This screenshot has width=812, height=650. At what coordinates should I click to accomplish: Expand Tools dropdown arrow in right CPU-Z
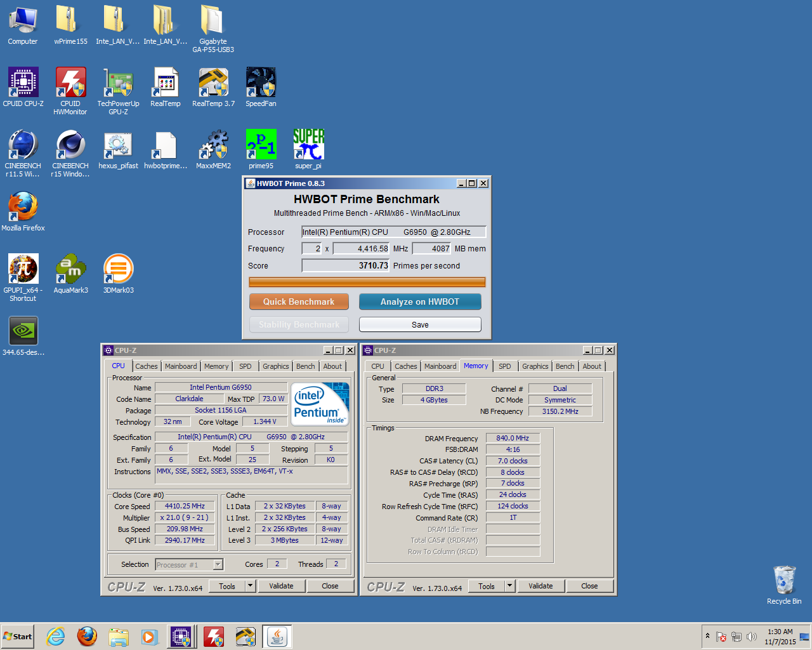click(x=509, y=586)
